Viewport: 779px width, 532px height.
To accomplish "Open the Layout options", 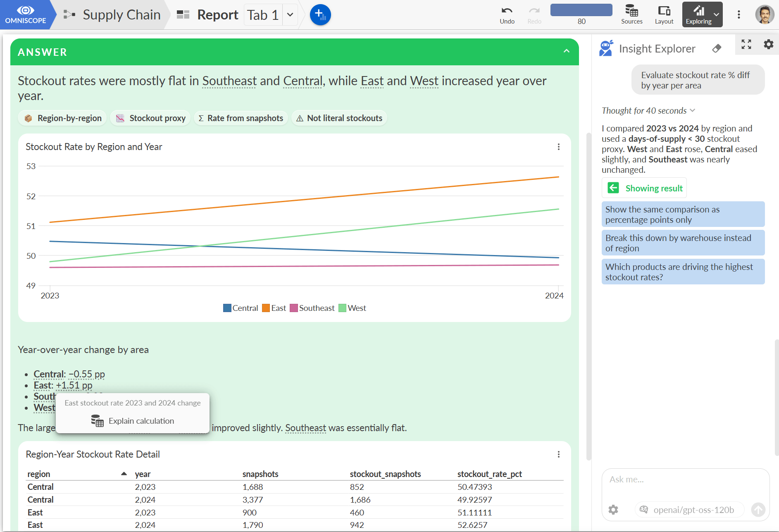I will [664, 15].
